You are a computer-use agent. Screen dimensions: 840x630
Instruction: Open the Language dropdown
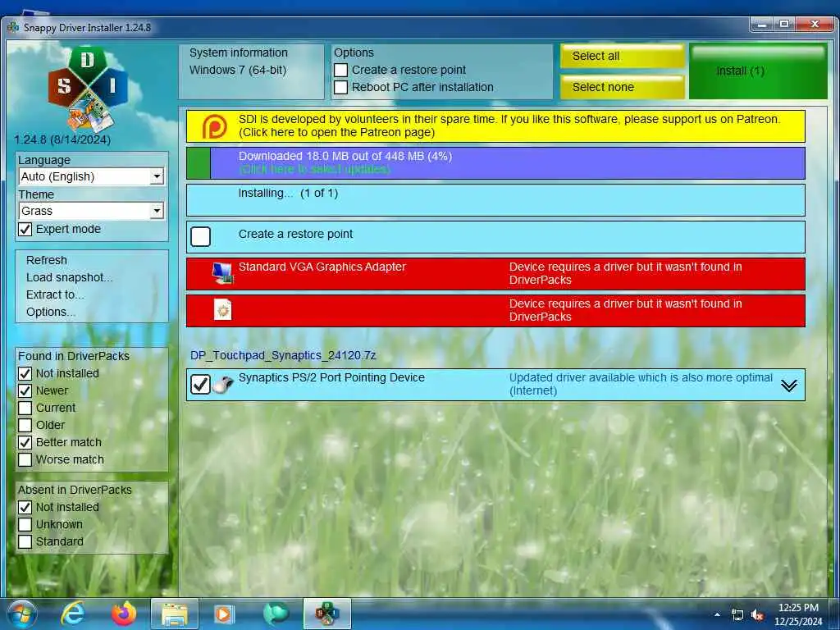pos(91,176)
